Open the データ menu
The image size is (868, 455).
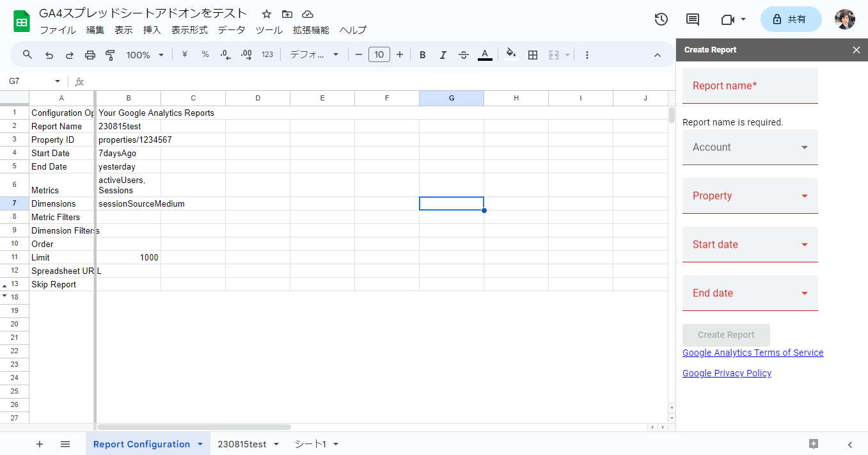(x=232, y=30)
